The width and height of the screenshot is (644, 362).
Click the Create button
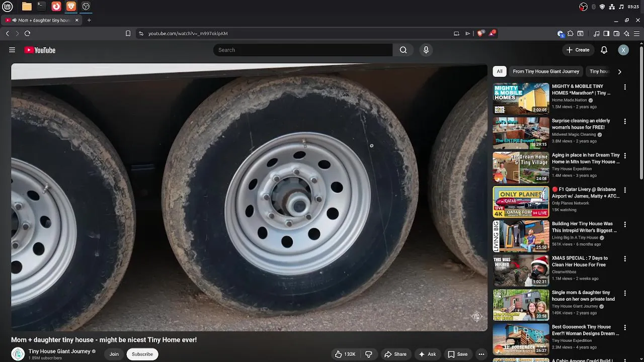(578, 50)
